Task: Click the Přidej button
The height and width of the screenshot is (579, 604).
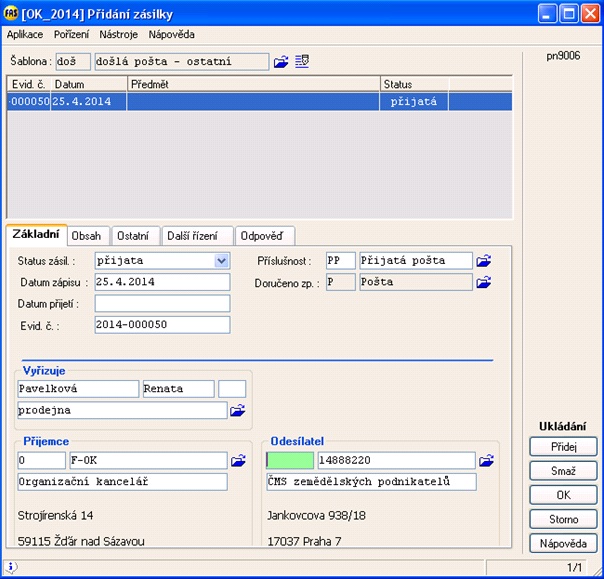Action: pos(563,447)
